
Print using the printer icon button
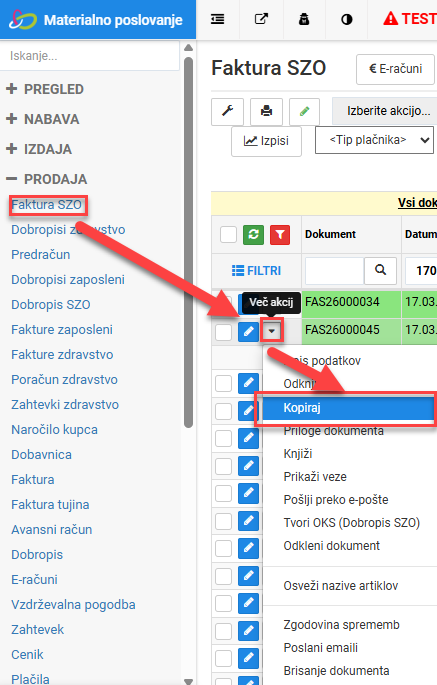pyautogui.click(x=266, y=111)
